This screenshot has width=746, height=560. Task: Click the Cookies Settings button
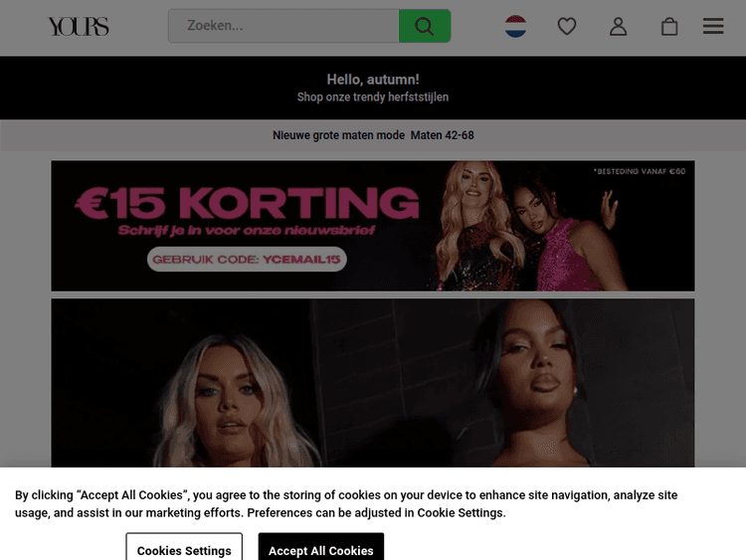(x=184, y=547)
